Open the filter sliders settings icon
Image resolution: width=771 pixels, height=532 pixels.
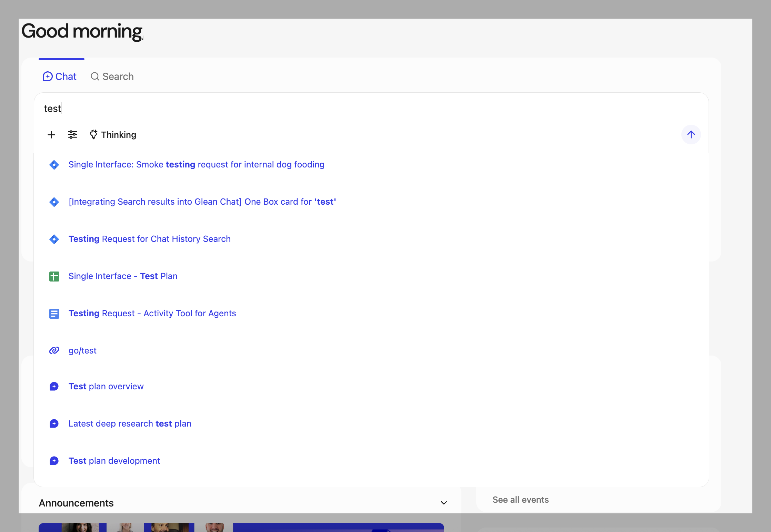(x=72, y=135)
